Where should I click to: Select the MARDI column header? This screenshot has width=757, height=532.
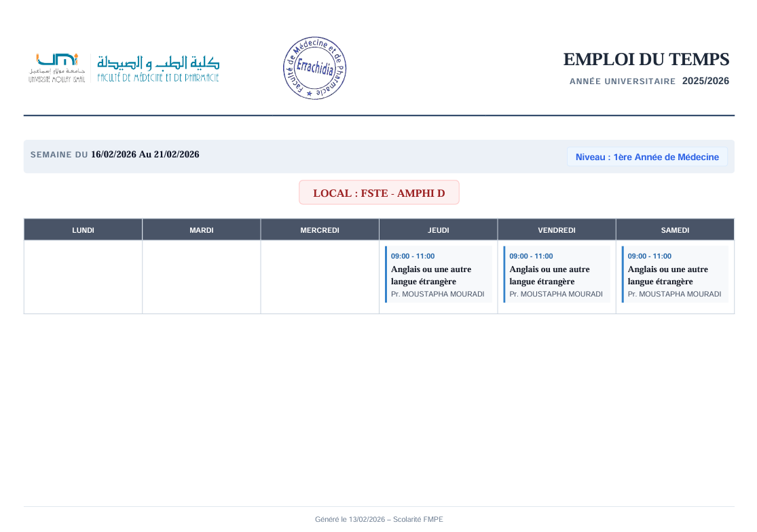201,230
